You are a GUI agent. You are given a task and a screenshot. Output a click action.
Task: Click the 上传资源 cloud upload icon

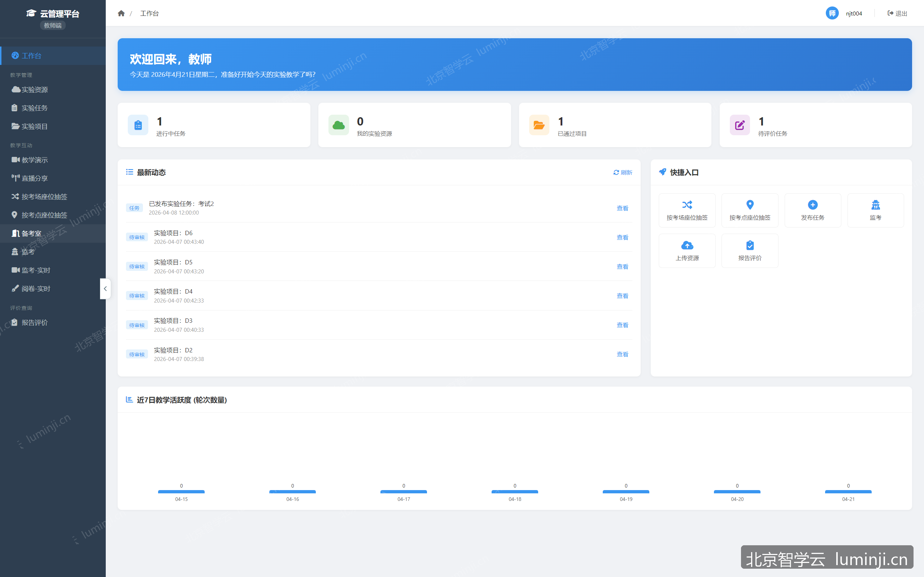(687, 245)
